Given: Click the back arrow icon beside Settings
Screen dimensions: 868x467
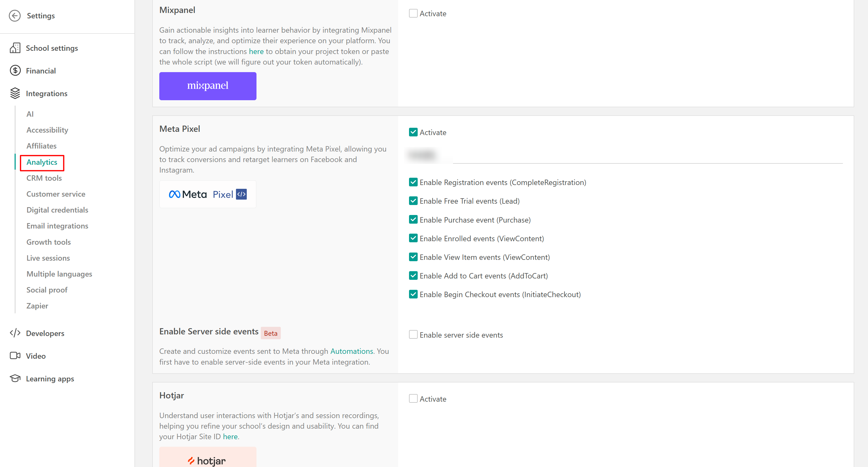Looking at the screenshot, I should tap(15, 16).
